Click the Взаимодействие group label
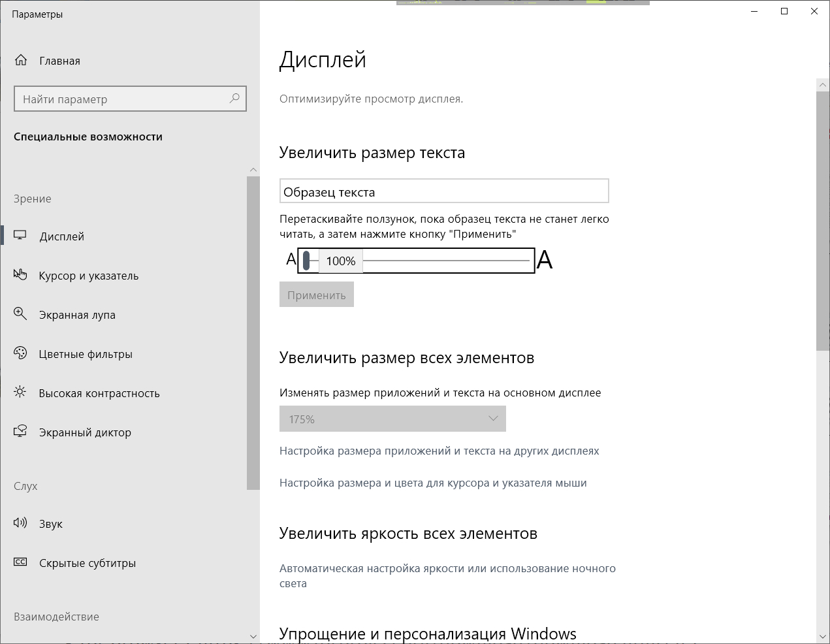Screen dimensions: 830x644 [57, 617]
